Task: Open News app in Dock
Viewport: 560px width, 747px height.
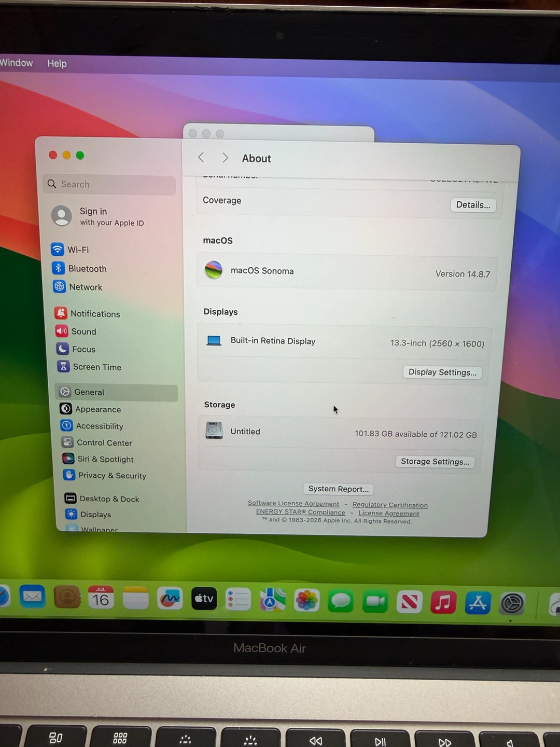Action: click(409, 602)
